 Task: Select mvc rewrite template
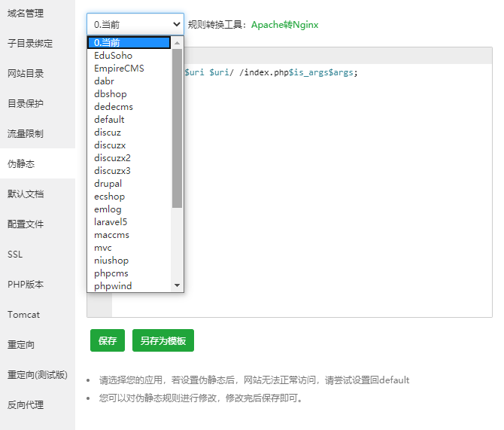click(x=129, y=248)
